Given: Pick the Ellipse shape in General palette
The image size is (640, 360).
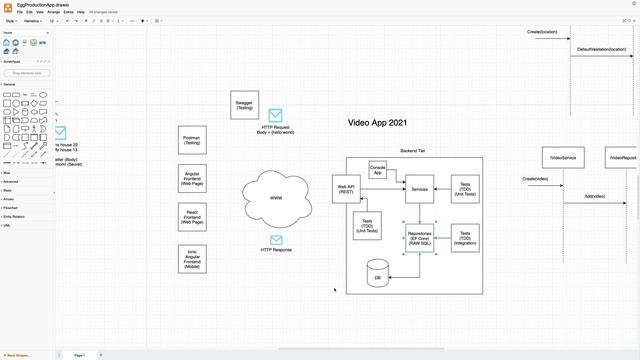Looking at the screenshot, I should tap(43, 95).
